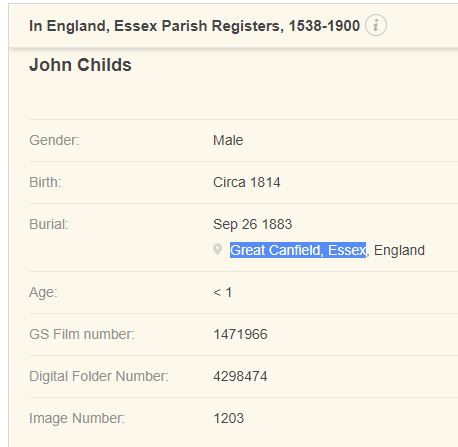Click the Gender label
This screenshot has width=458, height=447.
click(x=54, y=140)
